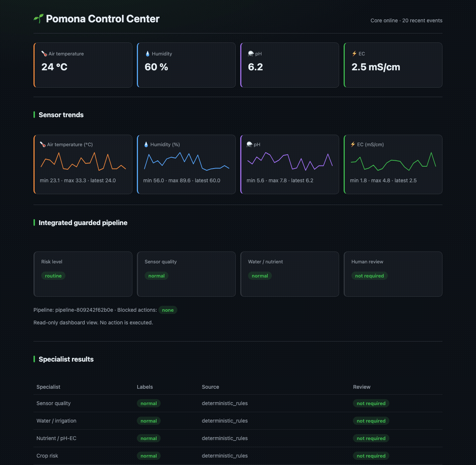Click the Specialist column header

click(x=48, y=387)
